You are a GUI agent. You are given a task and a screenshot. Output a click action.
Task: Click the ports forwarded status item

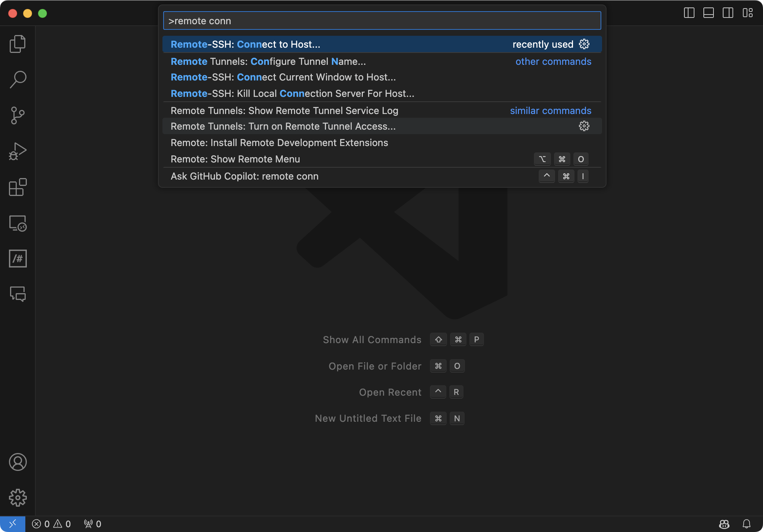[x=92, y=524]
